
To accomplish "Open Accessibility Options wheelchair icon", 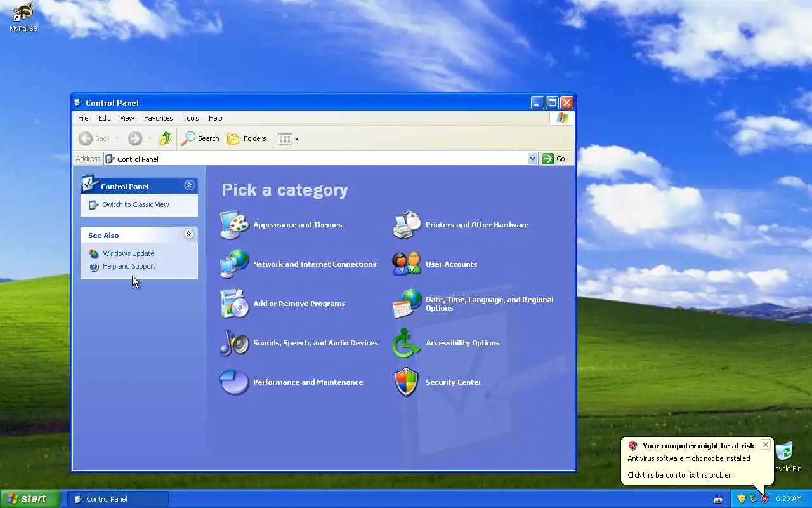I will 407,343.
